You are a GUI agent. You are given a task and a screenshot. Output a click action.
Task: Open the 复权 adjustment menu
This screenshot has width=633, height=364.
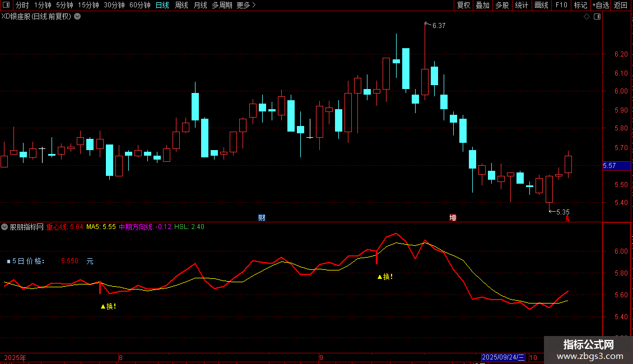[x=463, y=5]
